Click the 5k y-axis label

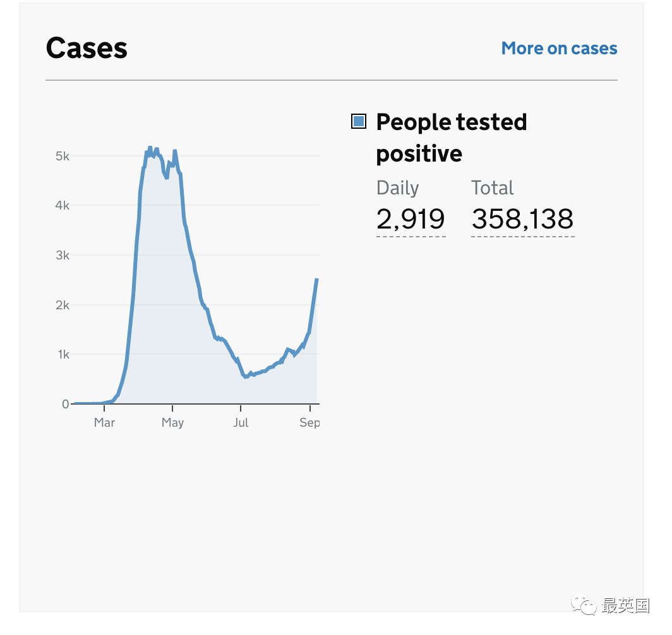click(x=62, y=157)
